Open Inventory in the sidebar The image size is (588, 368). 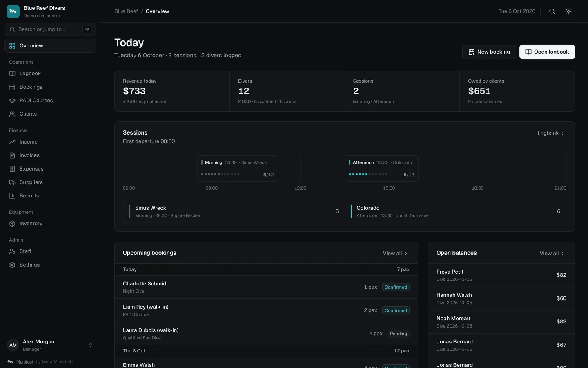(50, 224)
